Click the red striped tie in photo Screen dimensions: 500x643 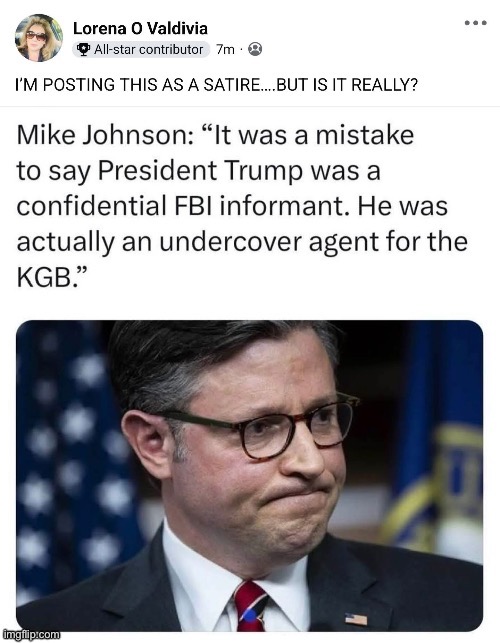click(250, 606)
